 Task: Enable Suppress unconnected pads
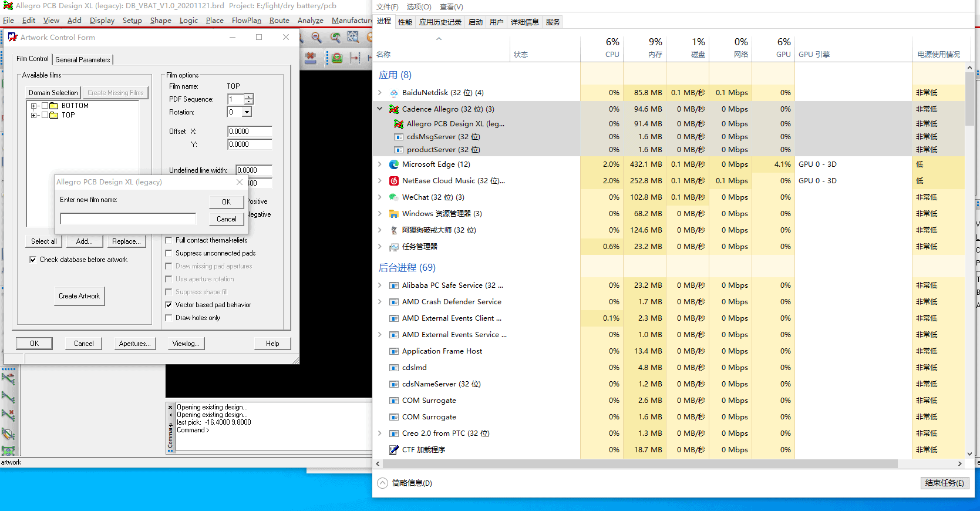pyautogui.click(x=169, y=253)
